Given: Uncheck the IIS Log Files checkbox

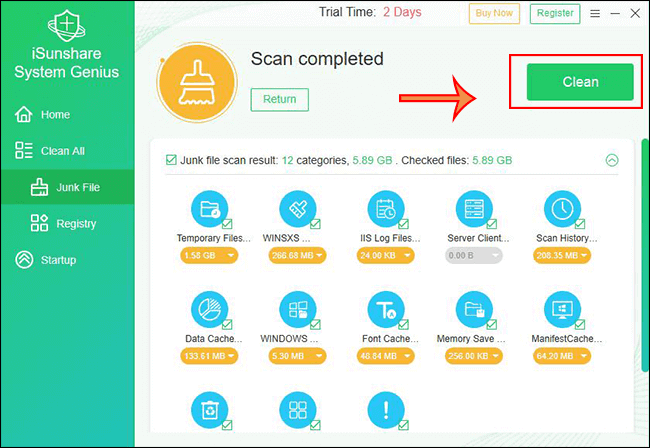Looking at the screenshot, I should [x=403, y=224].
